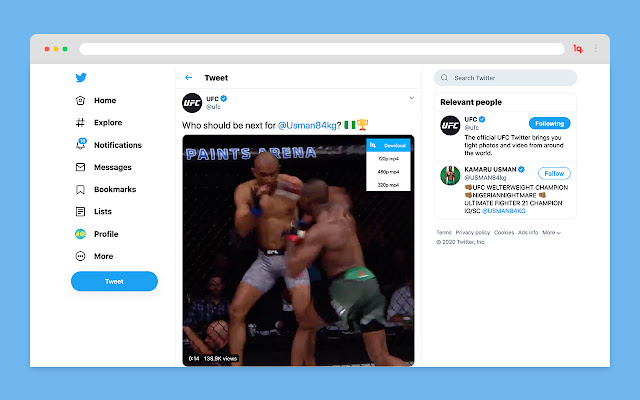Click the Download button on the video
This screenshot has height=400, width=640.
[x=388, y=145]
